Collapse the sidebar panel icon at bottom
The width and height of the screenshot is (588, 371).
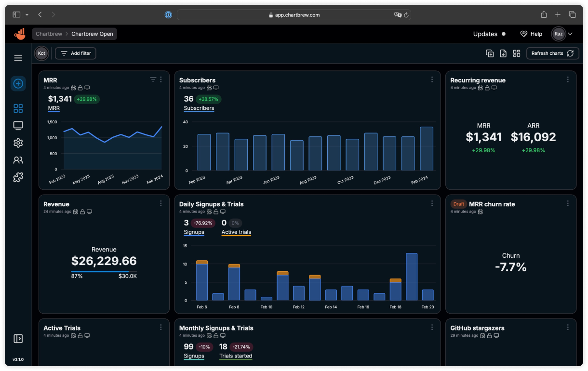[x=18, y=339]
